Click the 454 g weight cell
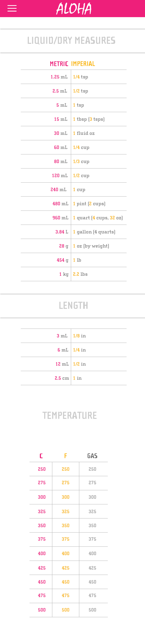This screenshot has width=145, height=644. click(x=63, y=260)
